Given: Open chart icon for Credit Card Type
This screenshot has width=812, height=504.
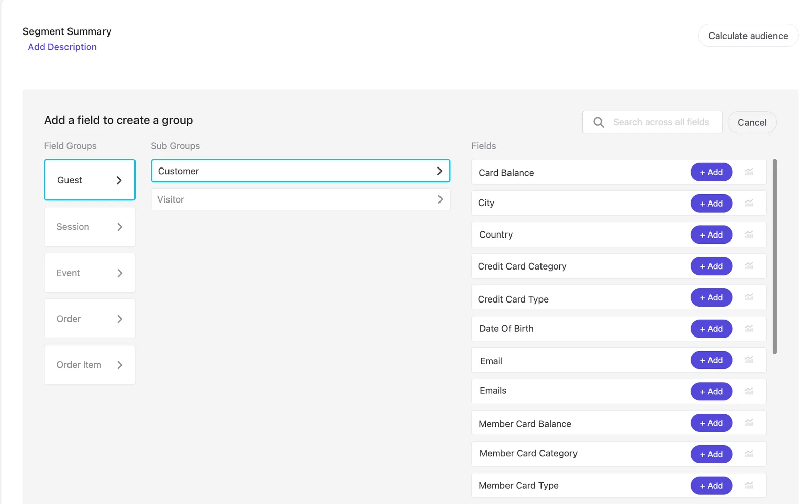Looking at the screenshot, I should [x=749, y=297].
